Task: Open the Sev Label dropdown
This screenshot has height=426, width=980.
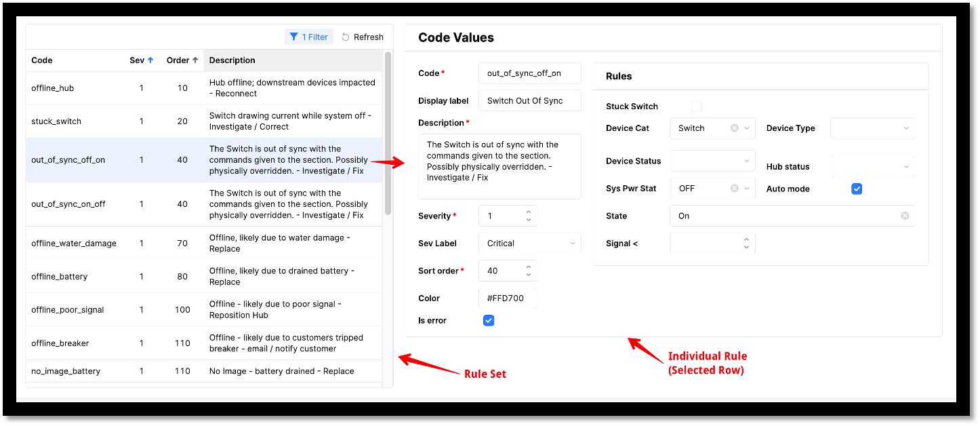Action: coord(529,244)
